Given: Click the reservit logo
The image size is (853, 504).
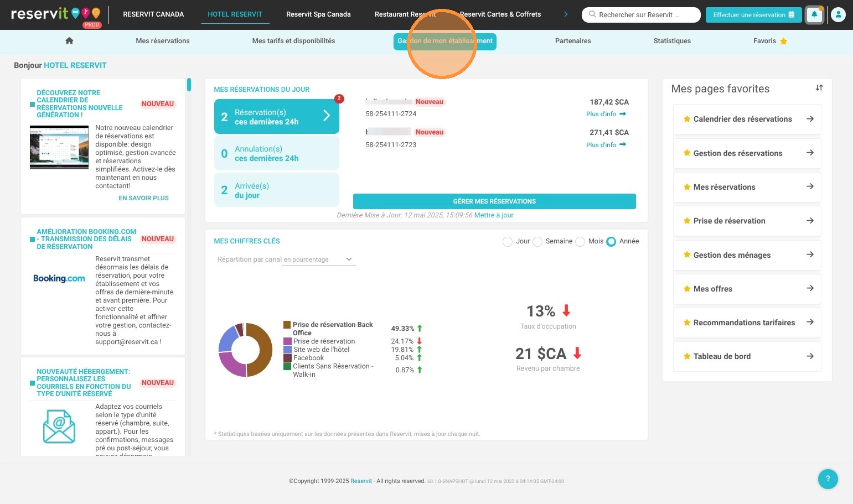Looking at the screenshot, I should (x=56, y=14).
